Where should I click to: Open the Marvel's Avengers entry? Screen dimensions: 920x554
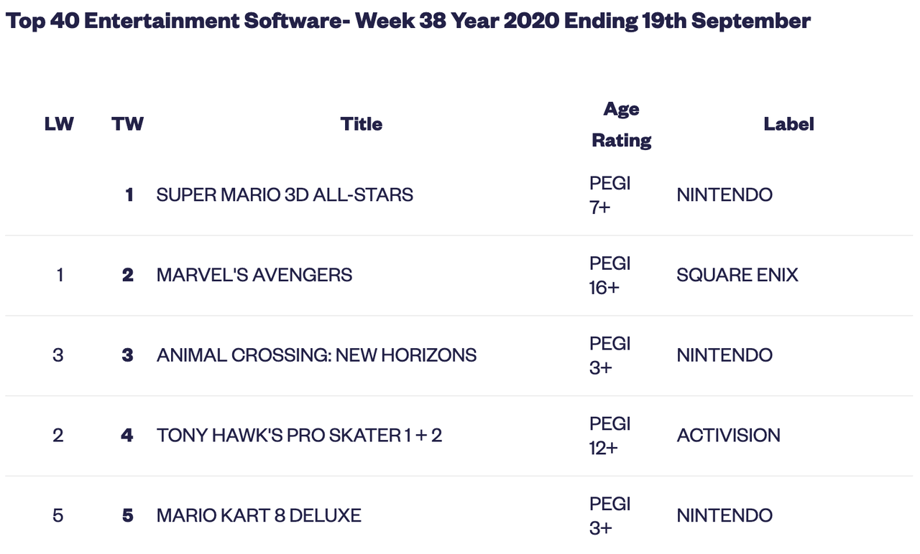254,275
